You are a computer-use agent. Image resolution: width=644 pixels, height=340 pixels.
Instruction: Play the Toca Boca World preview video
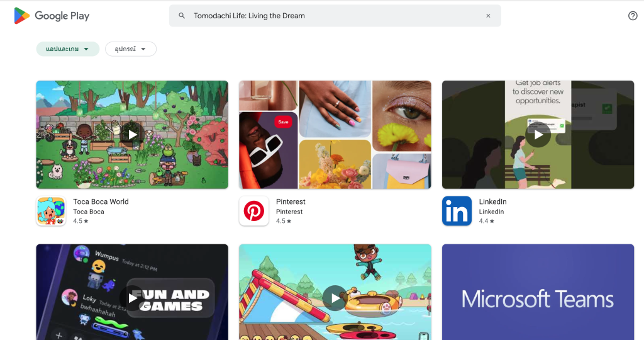point(132,135)
